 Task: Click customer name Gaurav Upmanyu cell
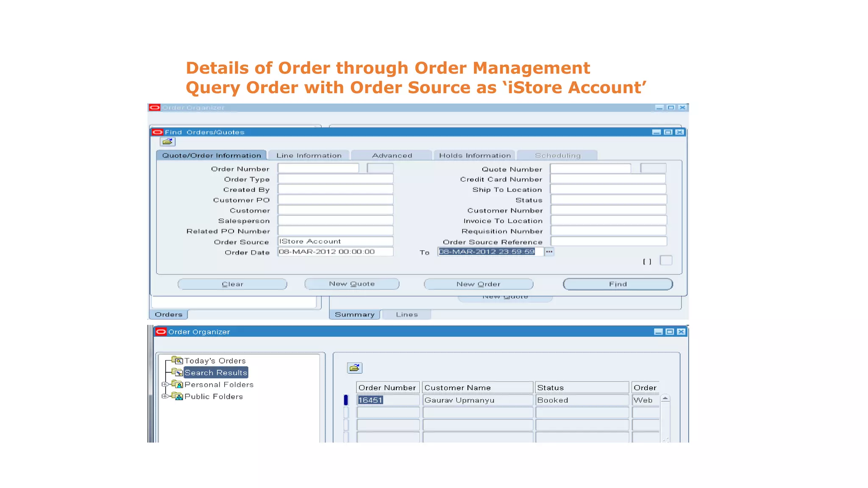pyautogui.click(x=478, y=400)
